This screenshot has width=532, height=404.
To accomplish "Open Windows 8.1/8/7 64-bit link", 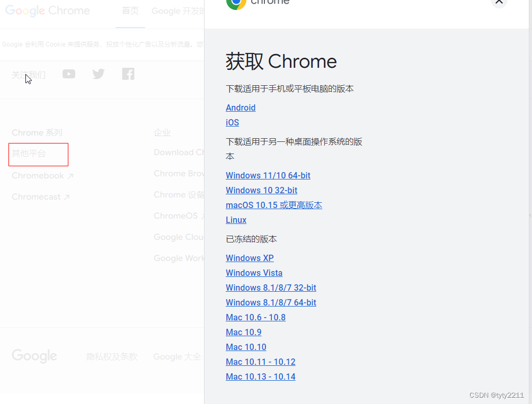I will point(271,303).
